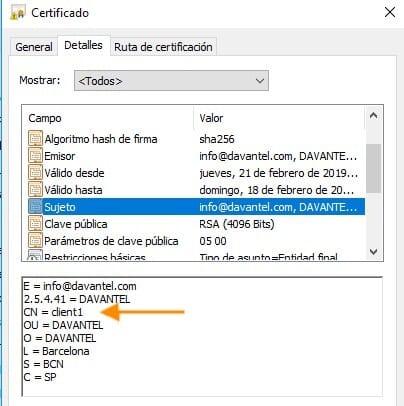
Task: Click the scroll down arrow of field list
Action: [374, 252]
